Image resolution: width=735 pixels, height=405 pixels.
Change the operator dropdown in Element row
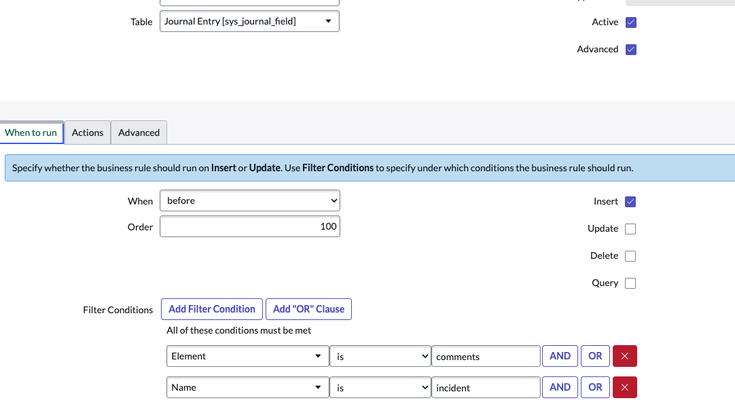point(380,356)
